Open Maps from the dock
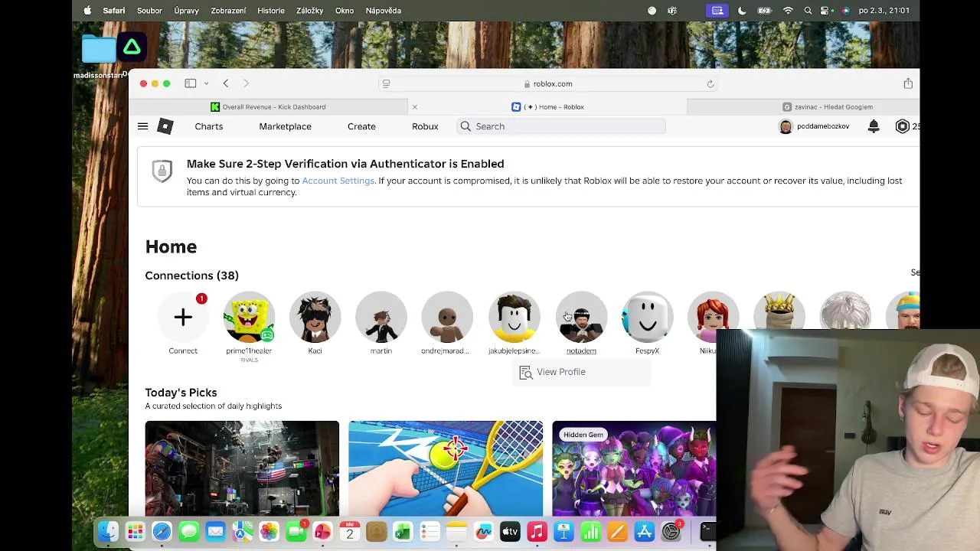 [x=243, y=531]
